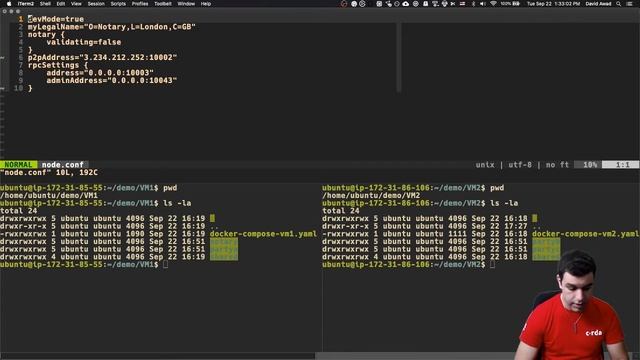Viewport: 640px width, 360px height.
Task: Click the volume speaker icon
Action: 483,4
